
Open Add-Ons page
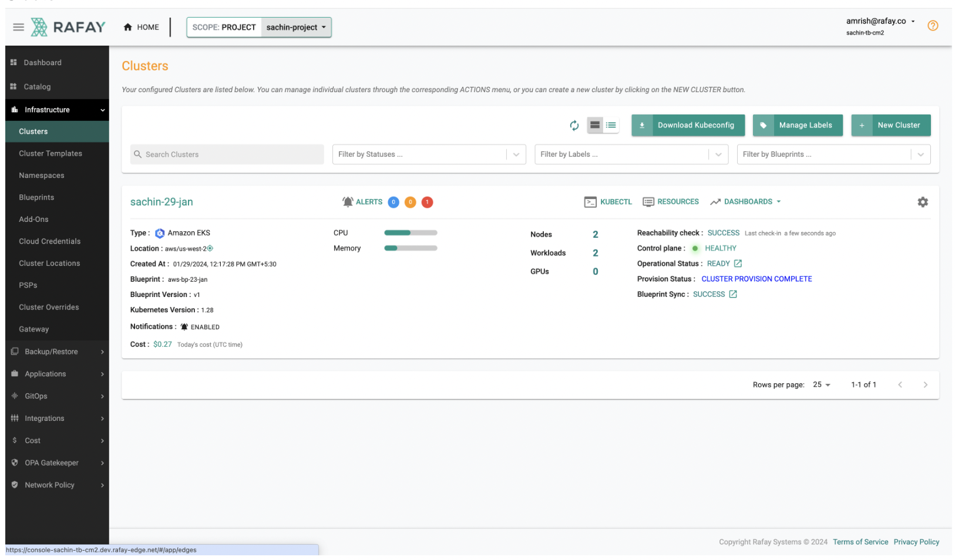coord(57,220)
